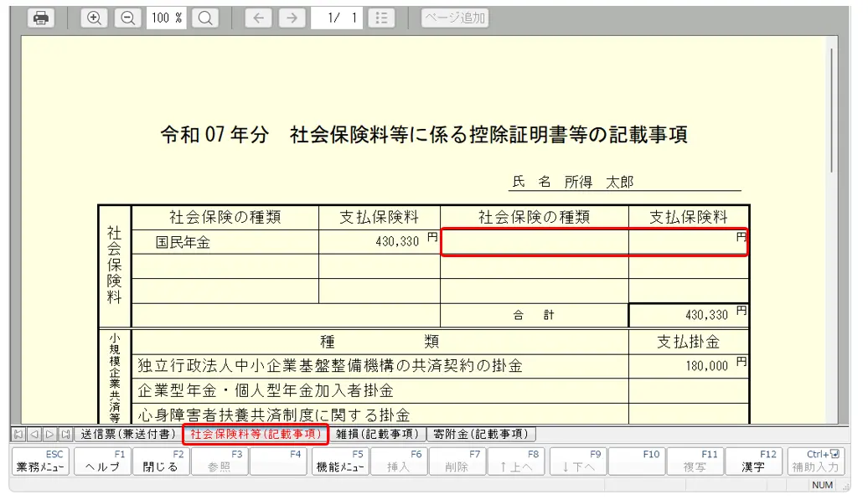Click the 100 % zoom field

pos(167,18)
